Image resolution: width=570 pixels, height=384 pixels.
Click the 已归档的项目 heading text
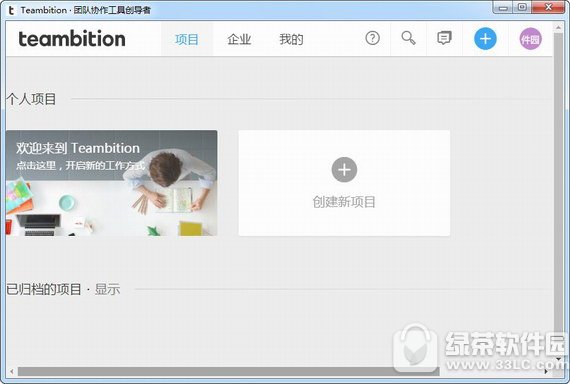[x=44, y=289]
